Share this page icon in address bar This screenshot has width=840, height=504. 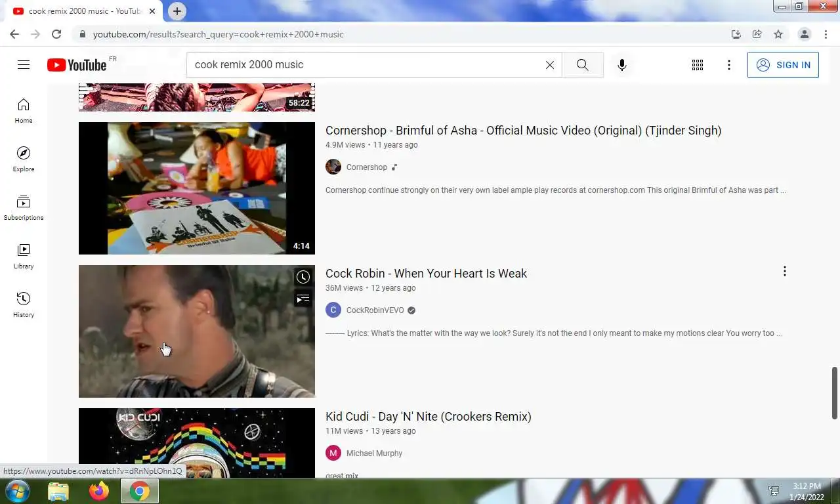[x=757, y=34]
